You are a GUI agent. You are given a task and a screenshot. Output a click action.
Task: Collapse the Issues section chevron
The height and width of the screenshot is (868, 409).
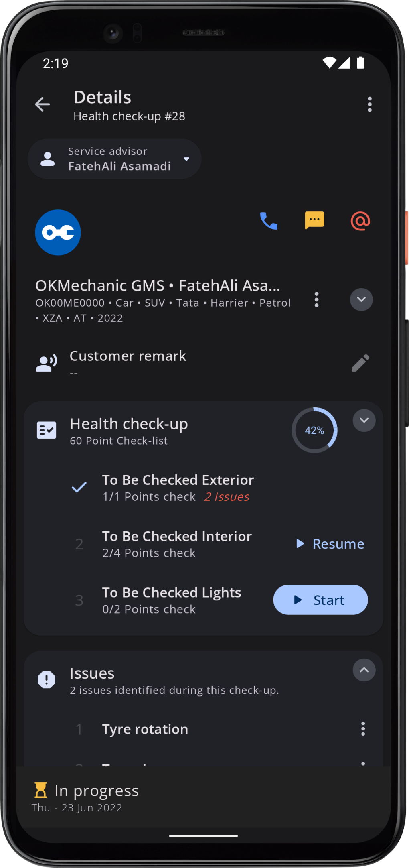[364, 670]
